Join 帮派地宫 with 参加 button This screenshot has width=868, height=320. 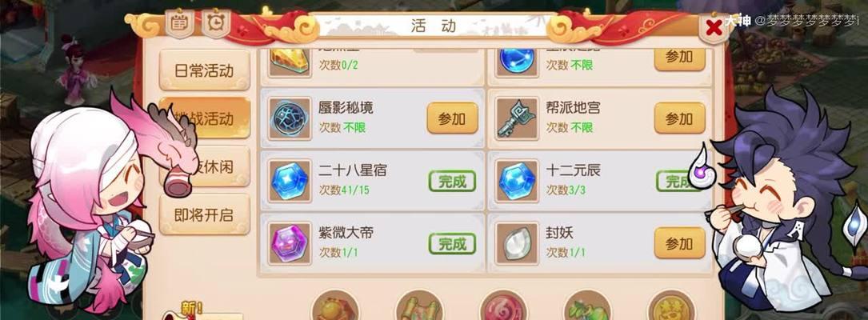click(x=680, y=118)
